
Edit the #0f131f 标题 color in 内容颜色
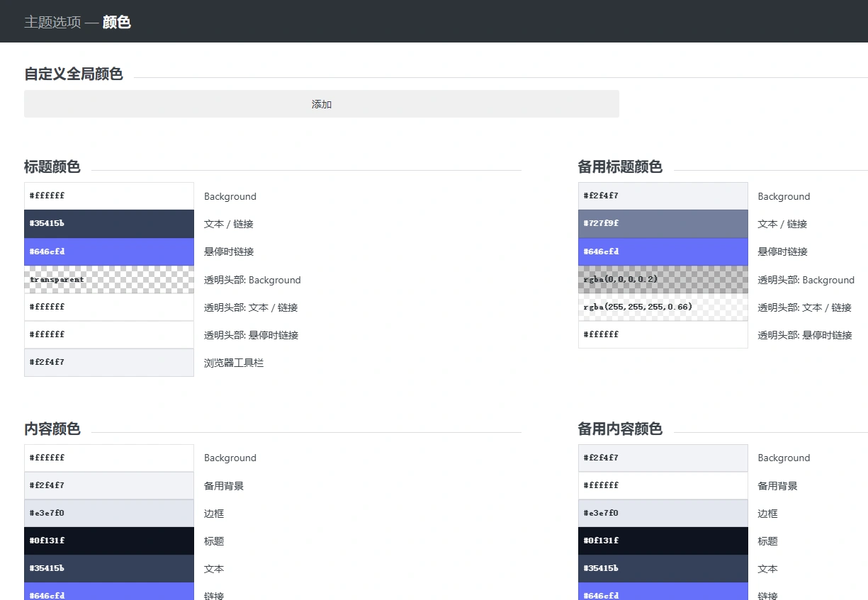pyautogui.click(x=108, y=540)
